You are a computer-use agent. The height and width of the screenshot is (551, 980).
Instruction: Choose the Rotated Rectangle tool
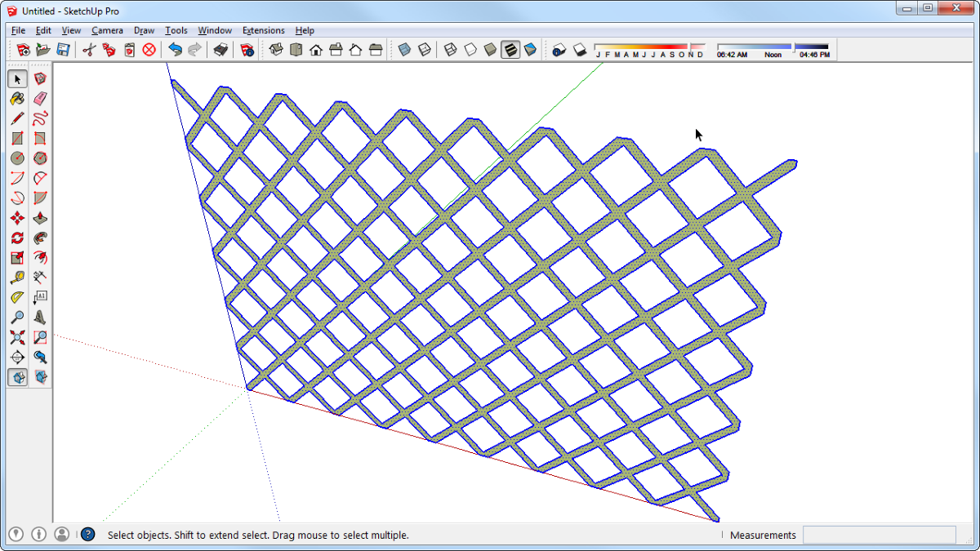40,139
